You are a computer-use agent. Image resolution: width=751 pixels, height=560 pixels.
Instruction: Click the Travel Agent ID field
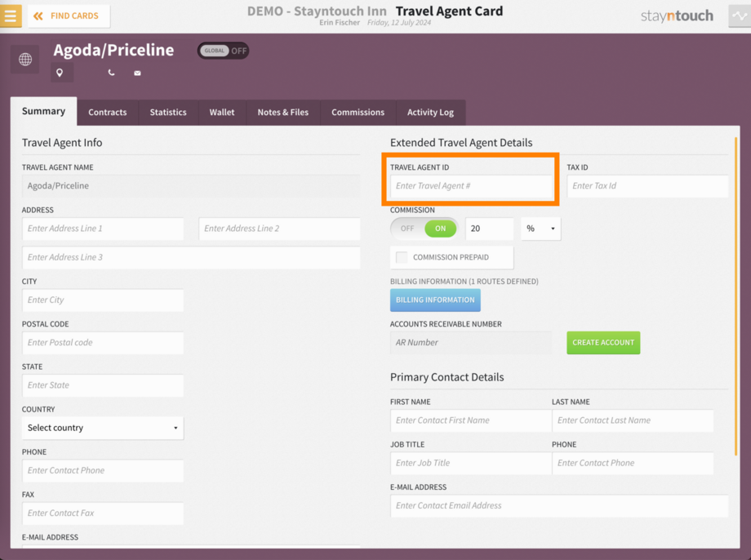(x=471, y=186)
